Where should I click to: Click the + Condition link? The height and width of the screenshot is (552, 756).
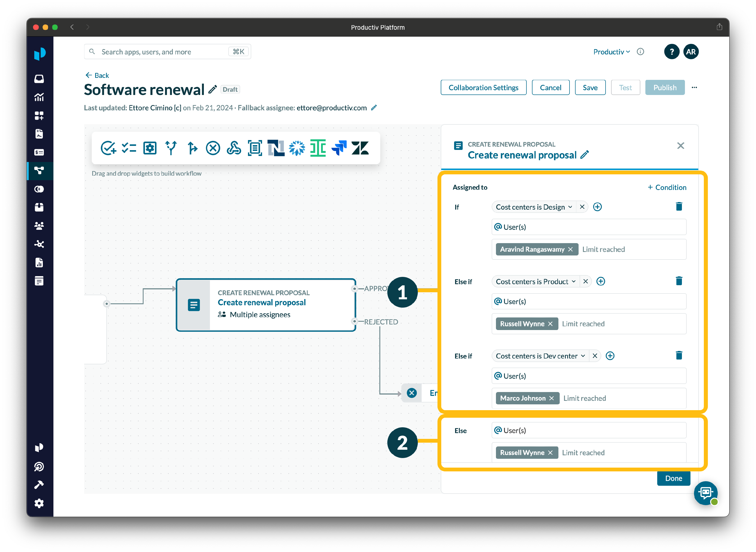tap(667, 187)
